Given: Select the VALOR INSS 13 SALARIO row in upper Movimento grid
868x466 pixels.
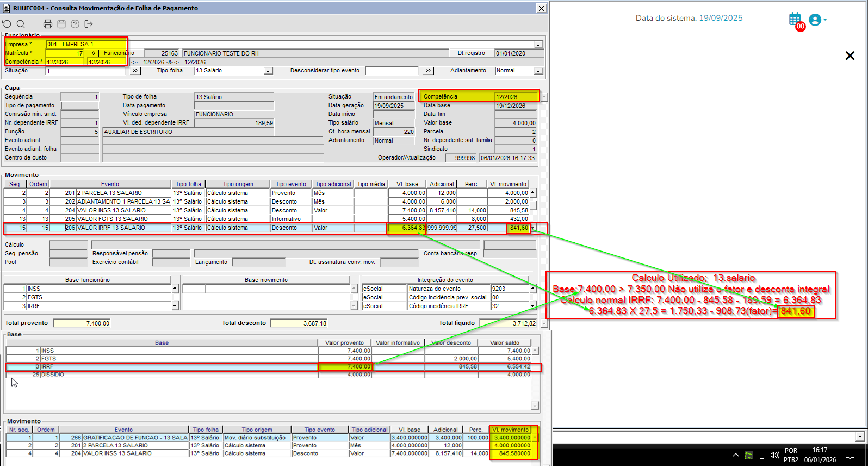Looking at the screenshot, I should coord(266,210).
